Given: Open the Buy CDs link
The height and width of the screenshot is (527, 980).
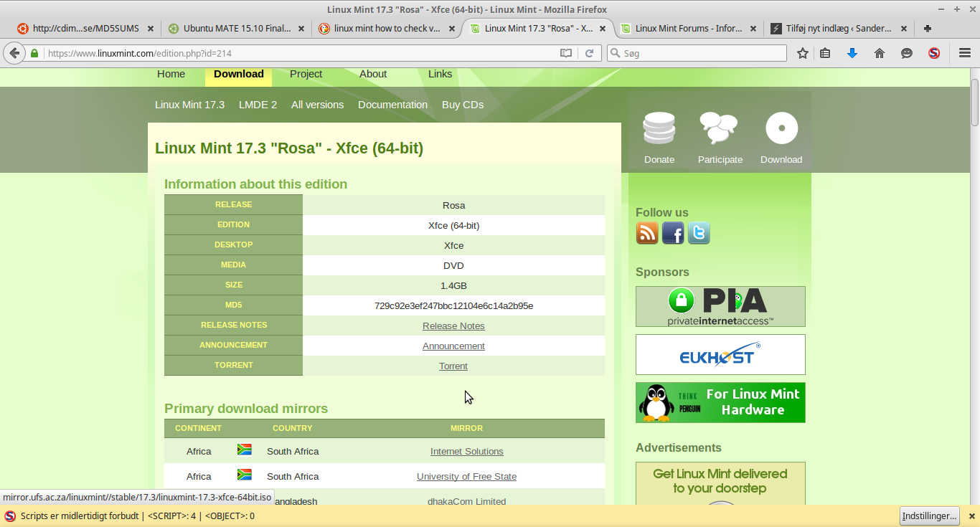Looking at the screenshot, I should 463,105.
